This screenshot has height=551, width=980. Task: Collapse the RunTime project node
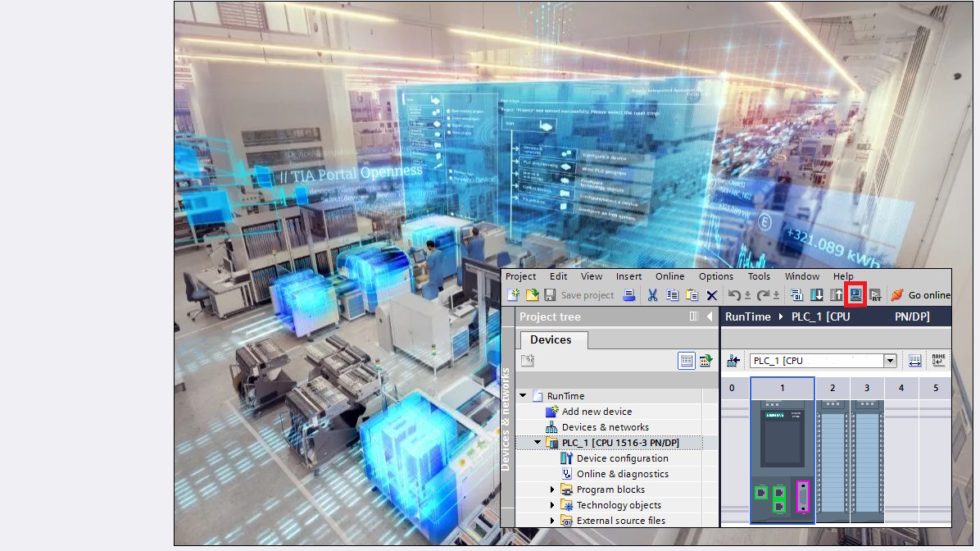(523, 395)
